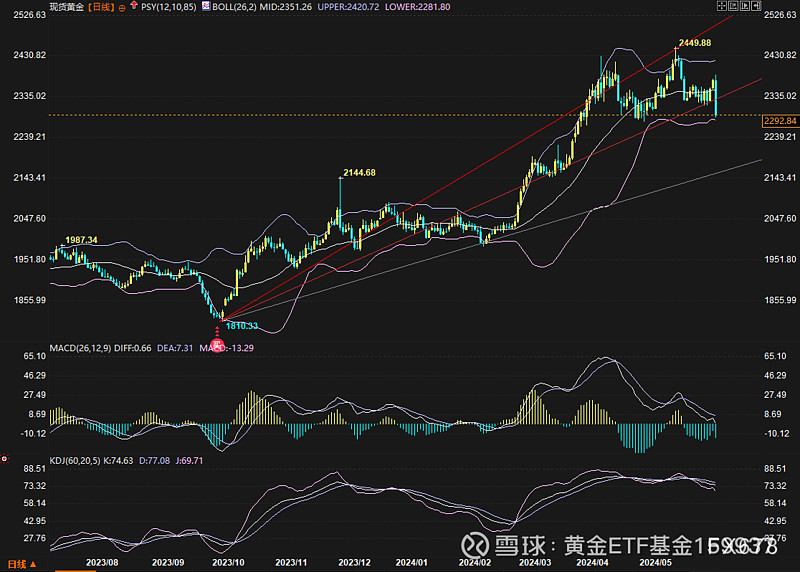Select the 2023/12 date on the time axis

354,563
